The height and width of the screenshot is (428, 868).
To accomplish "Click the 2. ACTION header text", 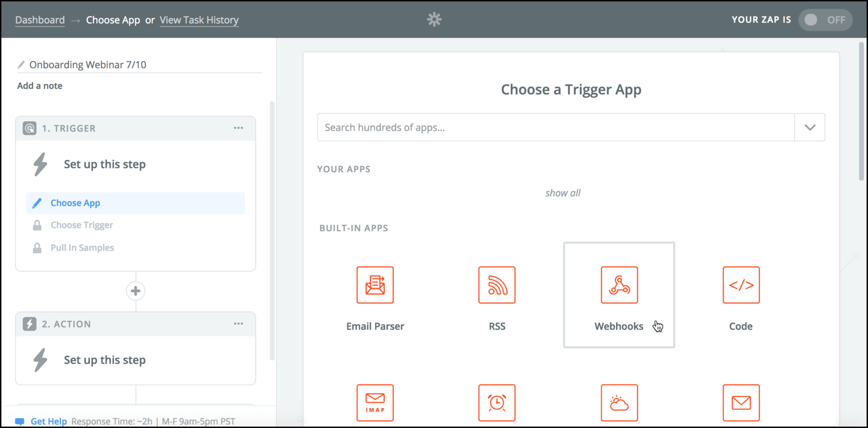I will (67, 324).
